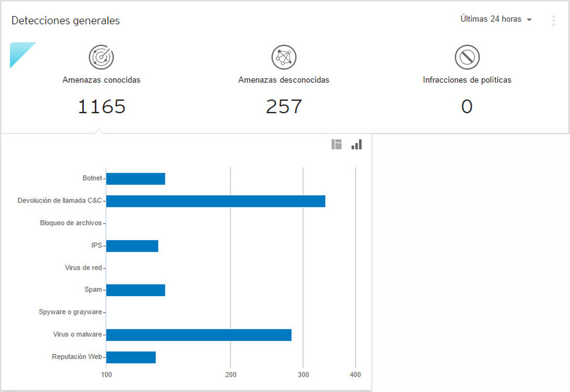Click the unknown threats network icon
This screenshot has height=392, width=570.
(284, 57)
